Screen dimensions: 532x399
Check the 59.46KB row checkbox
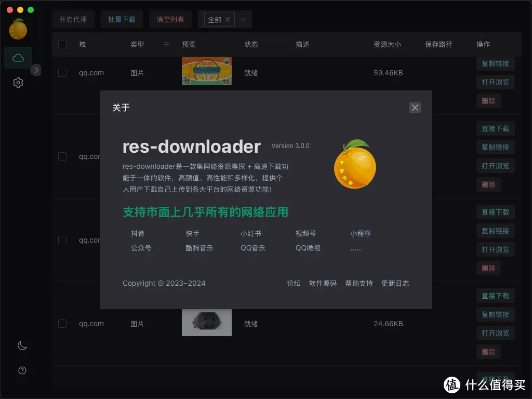click(62, 73)
